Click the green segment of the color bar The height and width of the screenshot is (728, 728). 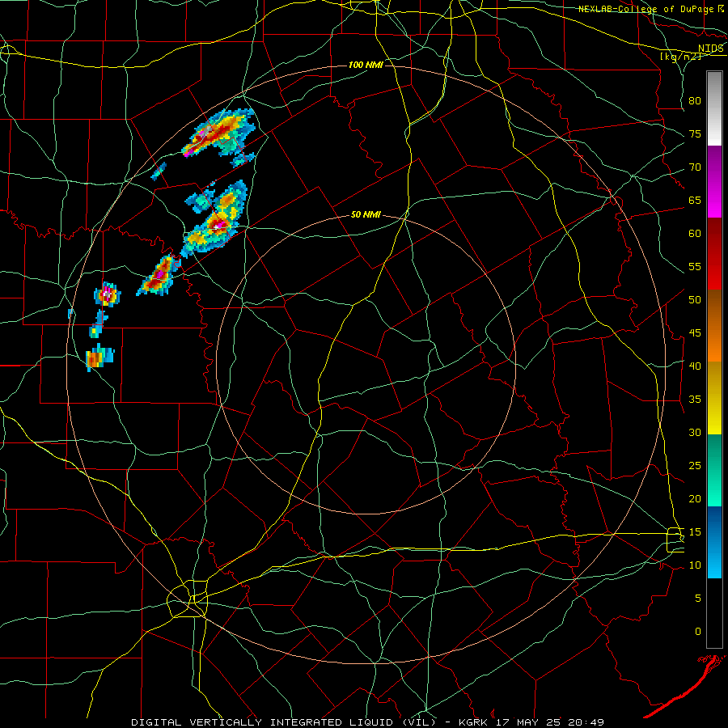point(714,470)
